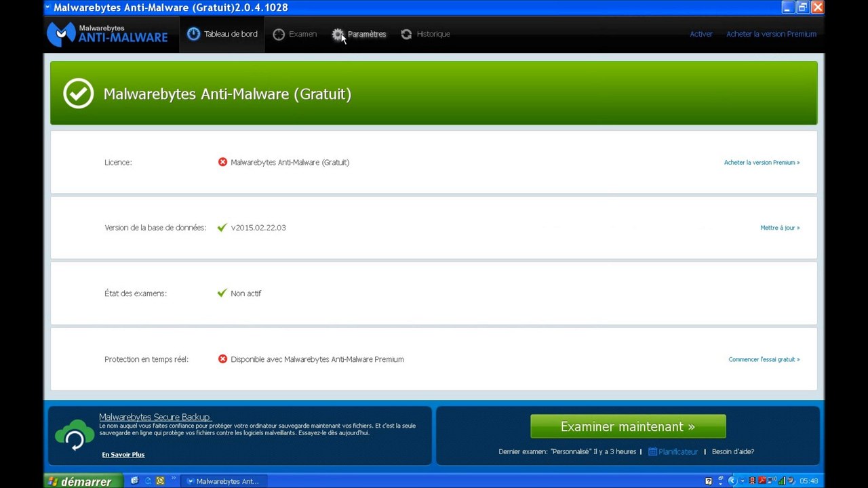Open the démarrer Start button
Image resolution: width=868 pixels, height=488 pixels.
tap(84, 481)
